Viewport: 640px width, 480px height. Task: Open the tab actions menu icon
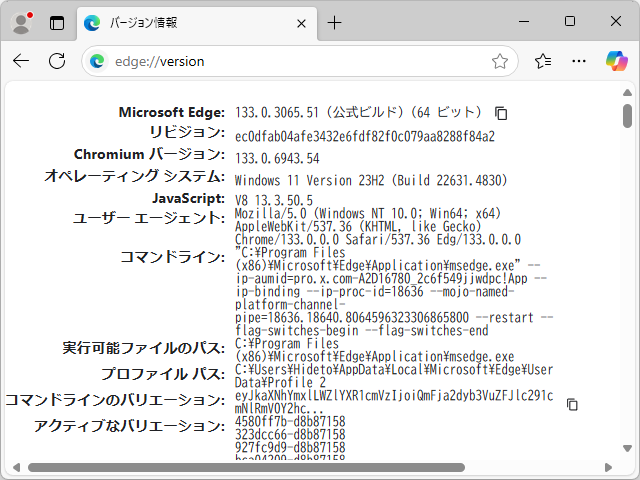pos(57,23)
